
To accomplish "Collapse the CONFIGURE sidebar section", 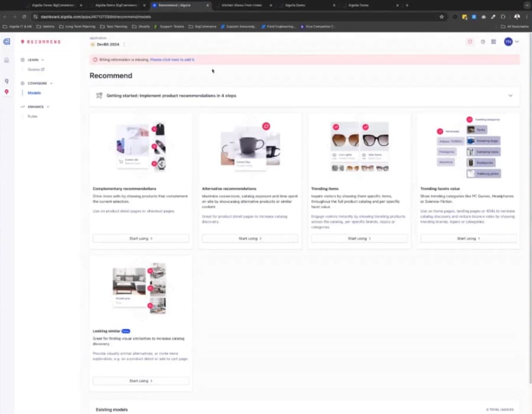I will (37, 83).
